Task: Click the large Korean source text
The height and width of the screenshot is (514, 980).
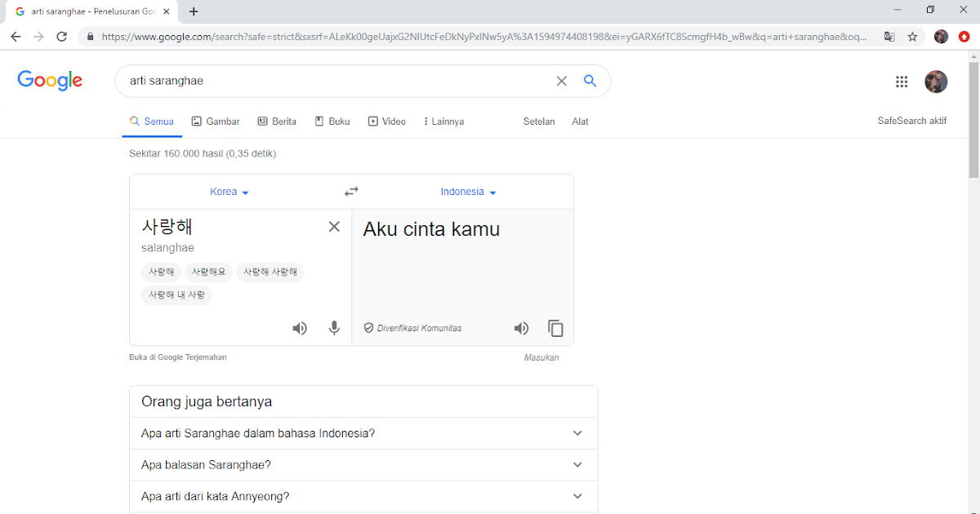Action: [167, 226]
